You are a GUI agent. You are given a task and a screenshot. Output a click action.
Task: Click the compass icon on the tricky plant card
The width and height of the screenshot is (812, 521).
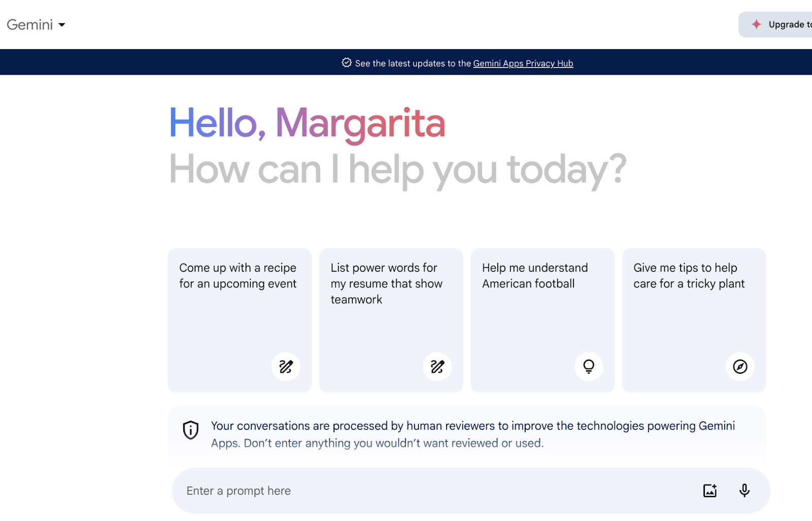pos(740,367)
